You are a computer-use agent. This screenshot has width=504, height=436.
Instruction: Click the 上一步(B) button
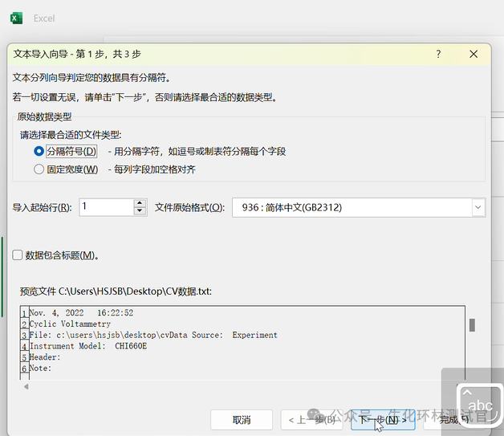(x=311, y=420)
